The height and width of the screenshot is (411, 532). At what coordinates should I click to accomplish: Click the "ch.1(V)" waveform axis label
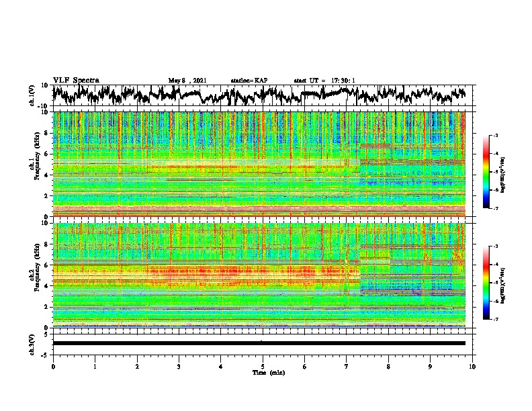tap(32, 95)
